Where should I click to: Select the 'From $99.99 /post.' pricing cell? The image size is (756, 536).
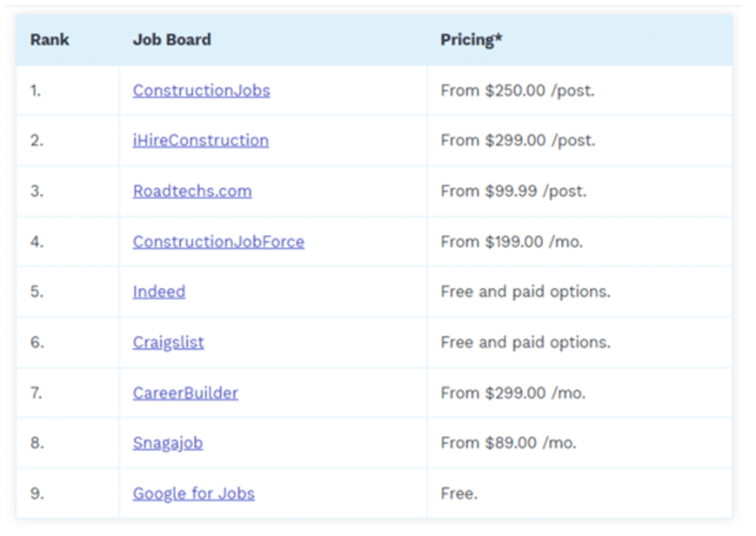click(579, 191)
